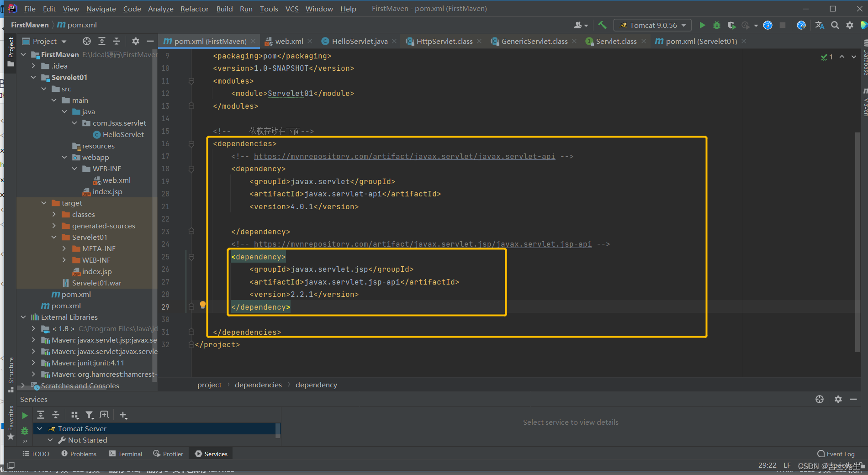Image resolution: width=868 pixels, height=475 pixels.
Task: Open the Terminal tool window
Action: [126, 454]
